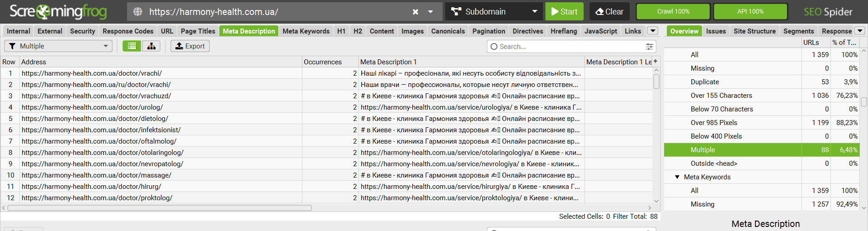Switch to the Issues tab
The image size is (868, 231).
coord(716,31)
